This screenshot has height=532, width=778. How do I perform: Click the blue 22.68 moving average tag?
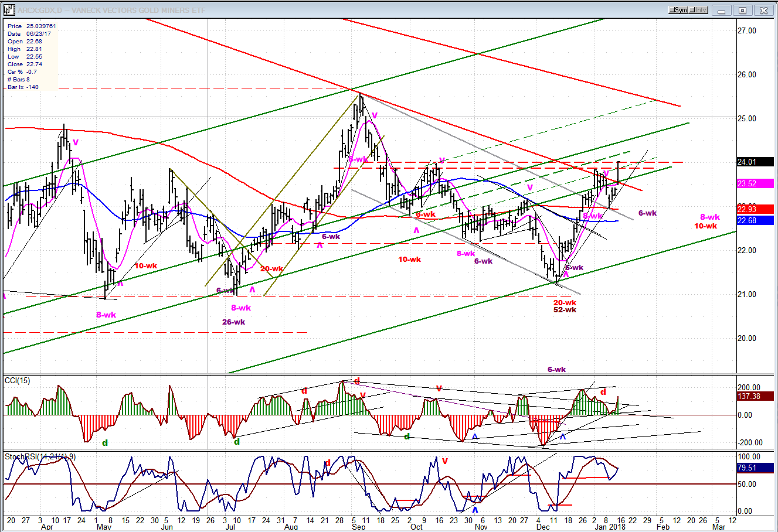(x=755, y=220)
